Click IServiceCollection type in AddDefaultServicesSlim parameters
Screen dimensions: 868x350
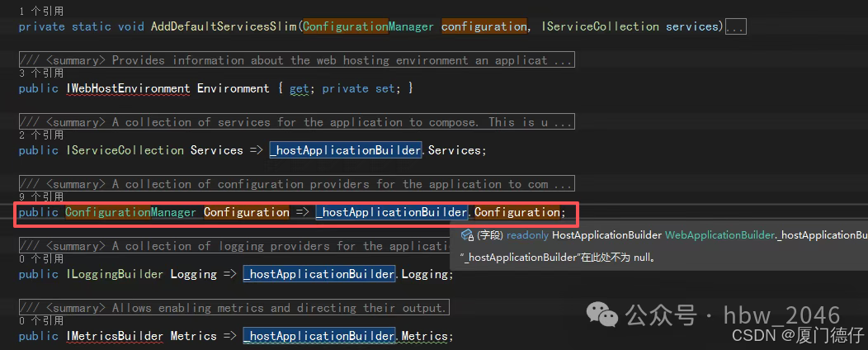[x=601, y=26]
